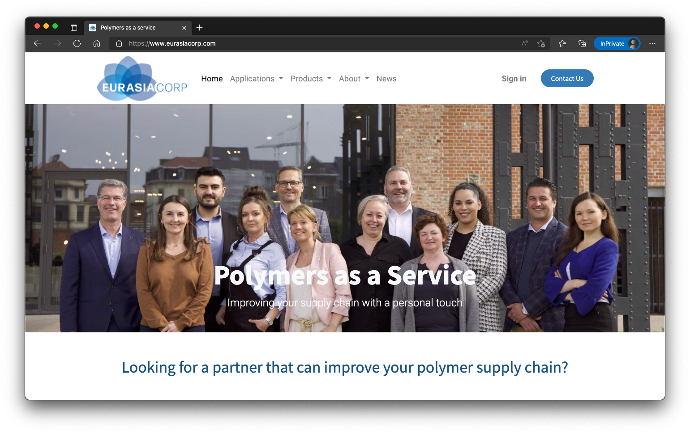The height and width of the screenshot is (433, 690).
Task: Open the browser home page icon
Action: click(x=97, y=44)
